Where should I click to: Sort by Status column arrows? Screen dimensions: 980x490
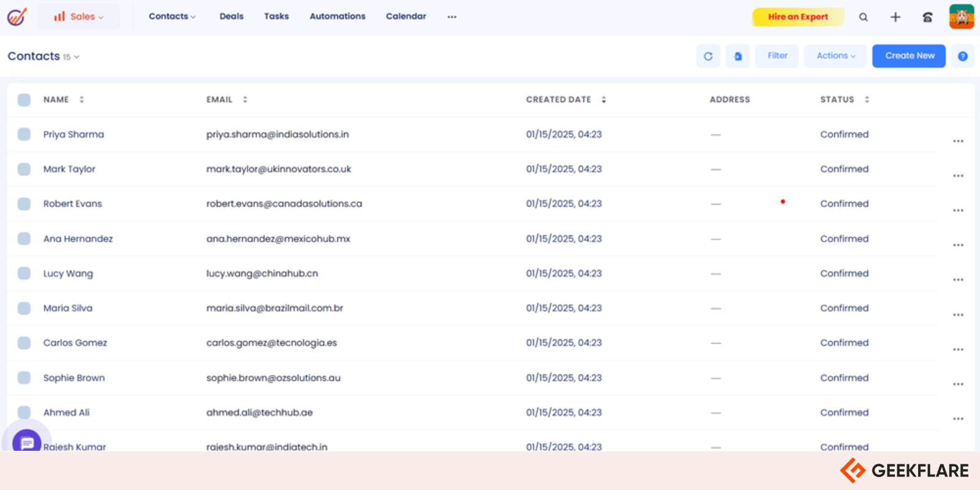point(867,99)
